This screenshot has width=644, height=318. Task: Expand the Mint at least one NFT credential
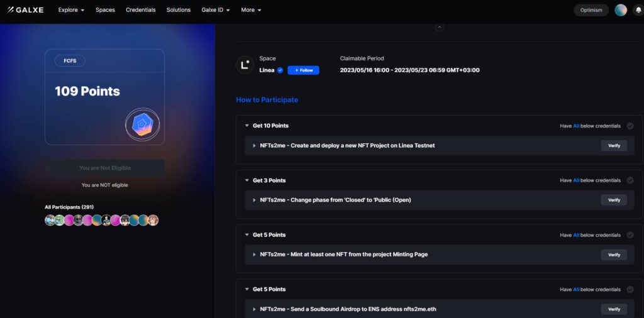[255, 255]
